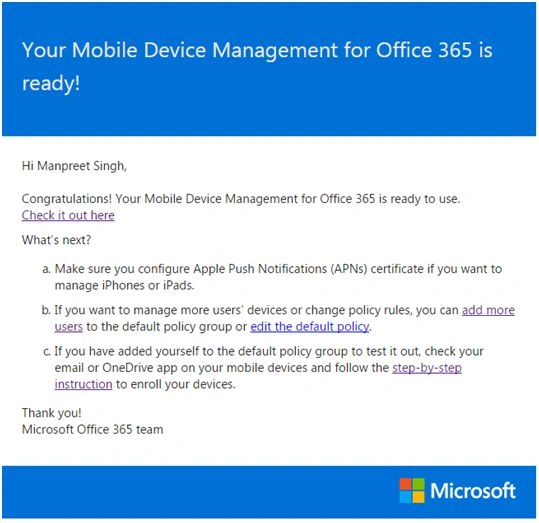The width and height of the screenshot is (539, 523).
Task: Click the 'Hi Manpreet Singh' greeting line
Action: pos(74,166)
